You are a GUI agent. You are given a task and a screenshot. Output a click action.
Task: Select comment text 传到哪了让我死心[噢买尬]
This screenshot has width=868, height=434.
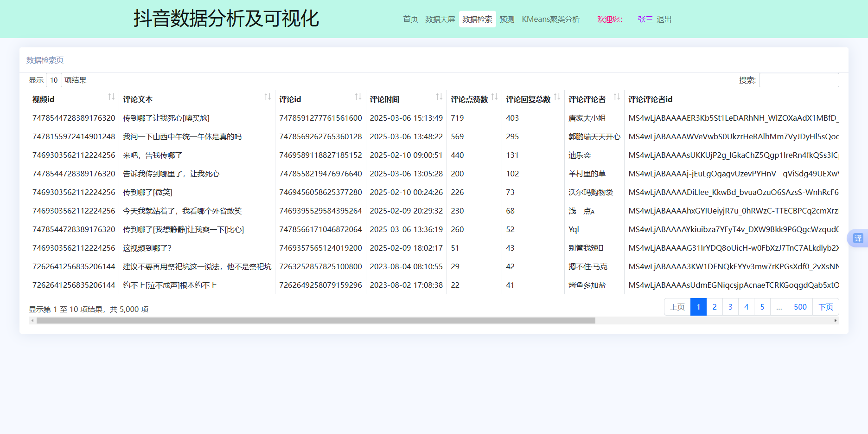pos(166,118)
